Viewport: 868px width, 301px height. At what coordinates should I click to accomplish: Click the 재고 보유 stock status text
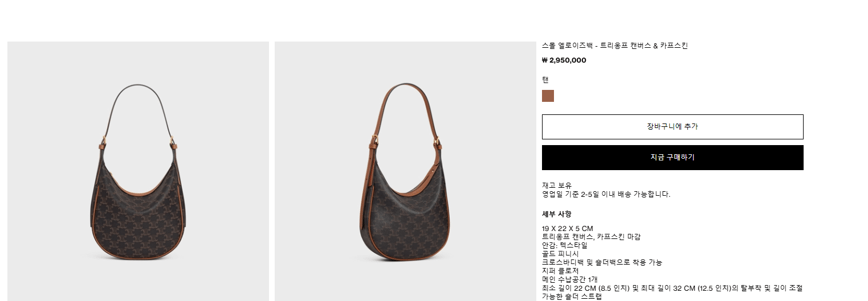pos(557,185)
